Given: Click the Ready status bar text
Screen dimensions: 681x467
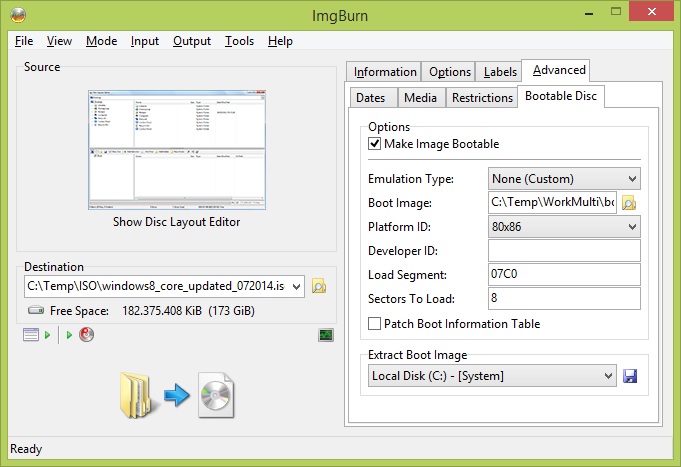Looking at the screenshot, I should 26,449.
